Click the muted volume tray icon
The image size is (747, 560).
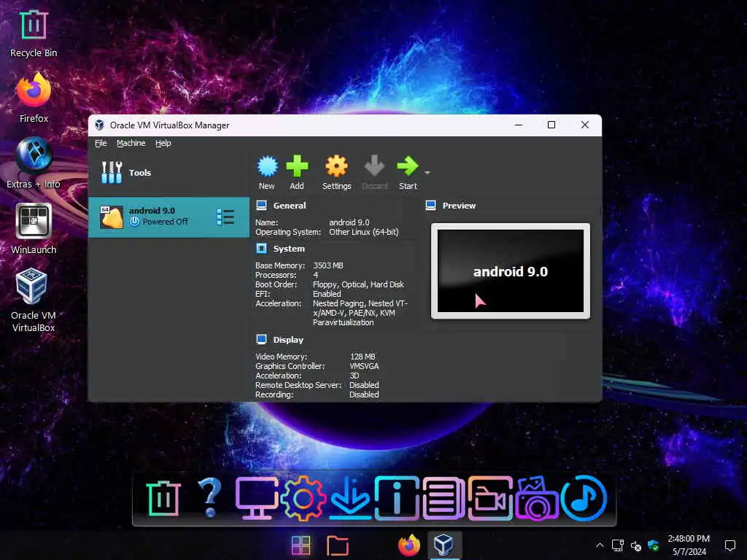635,545
